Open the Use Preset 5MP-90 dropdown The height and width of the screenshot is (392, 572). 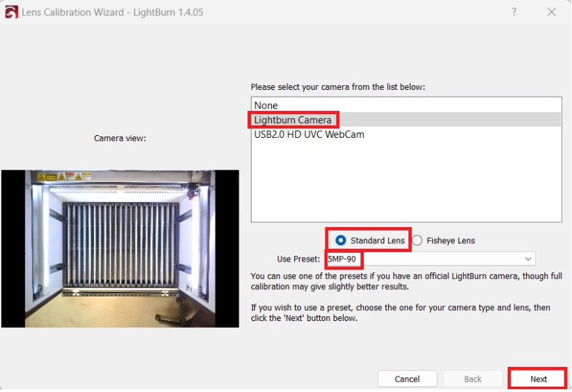coord(430,259)
